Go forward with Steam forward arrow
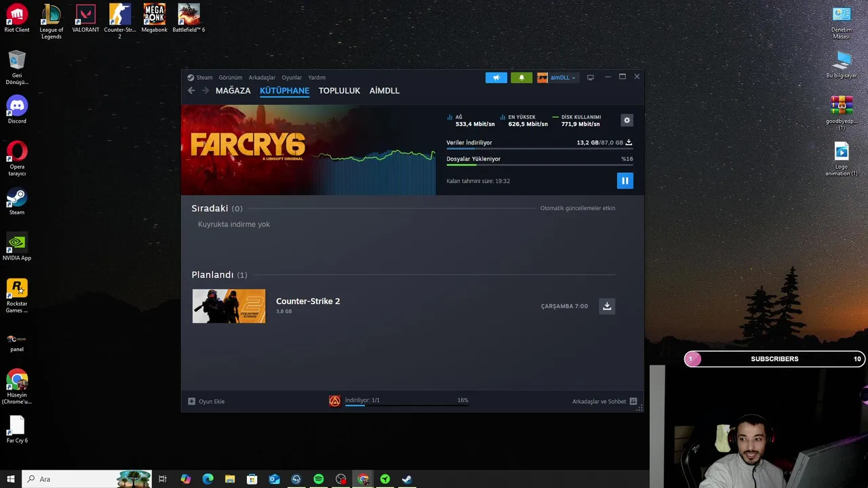Screen dimensions: 868x488 pyautogui.click(x=205, y=90)
